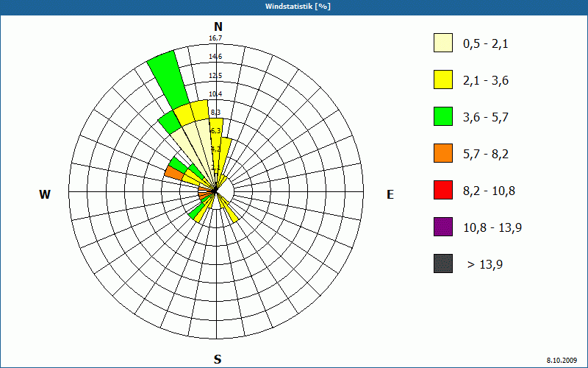
Task: Click the dark gray > 13,9 legend swatch
Action: point(443,263)
